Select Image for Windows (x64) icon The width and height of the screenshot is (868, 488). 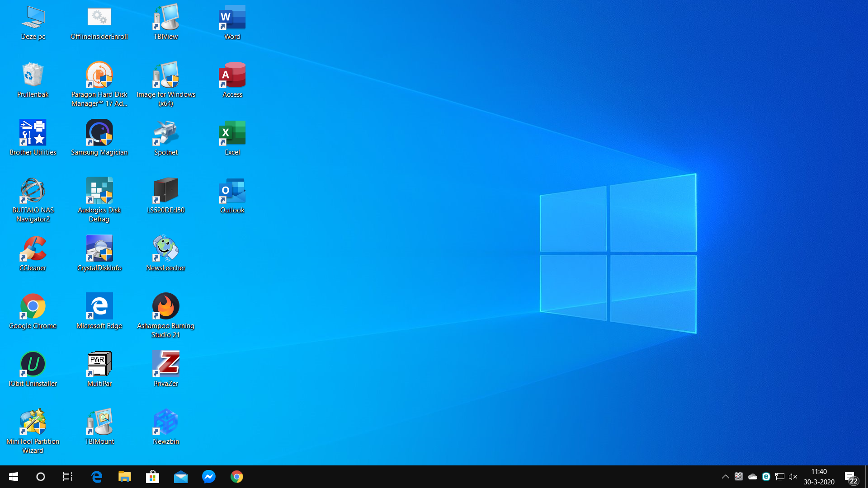(166, 85)
